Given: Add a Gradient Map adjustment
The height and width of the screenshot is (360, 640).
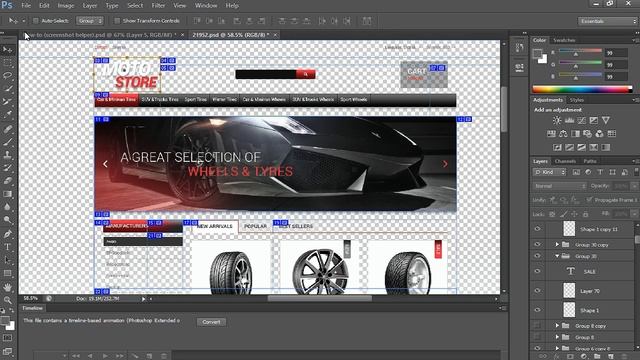Looking at the screenshot, I should [606, 147].
